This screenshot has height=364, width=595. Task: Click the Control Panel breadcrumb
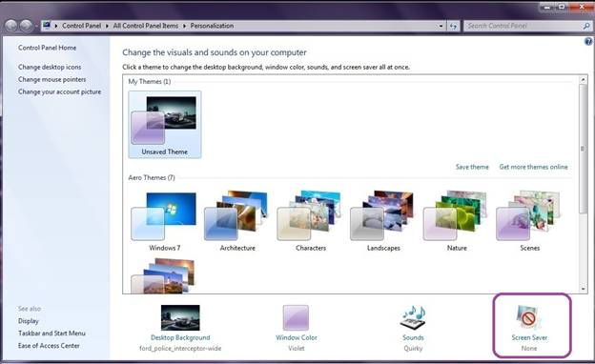click(x=82, y=26)
